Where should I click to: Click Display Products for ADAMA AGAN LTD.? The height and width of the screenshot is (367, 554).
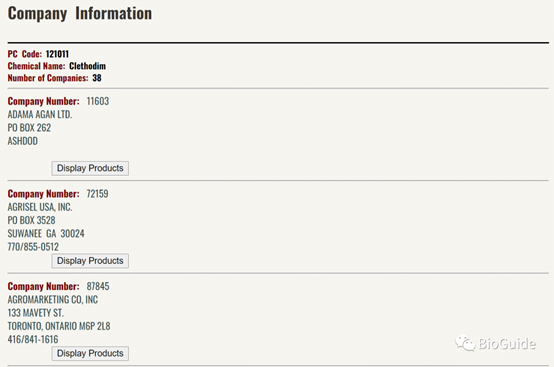click(90, 168)
